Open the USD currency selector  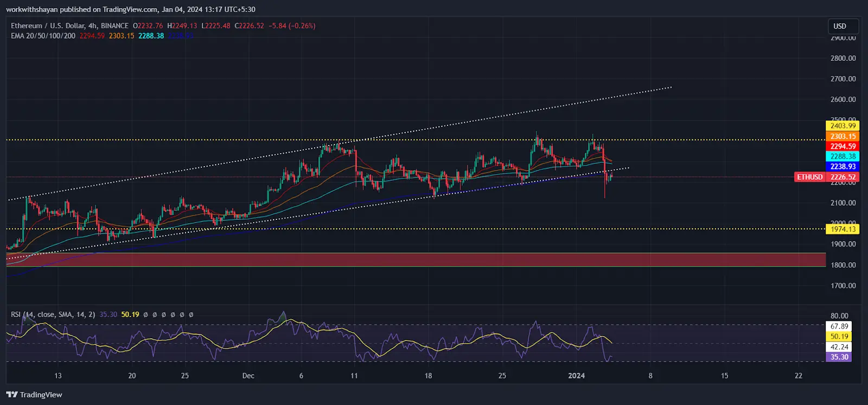pos(843,26)
